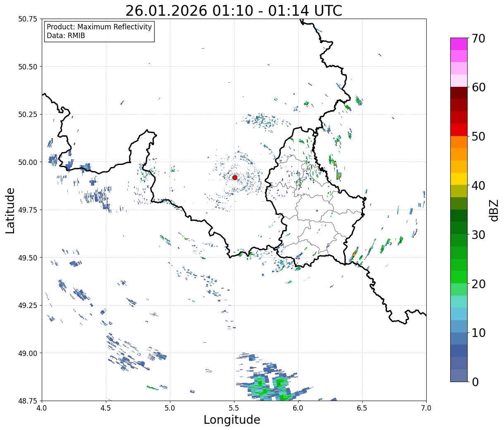Click the colorbar tick label 70

(478, 38)
